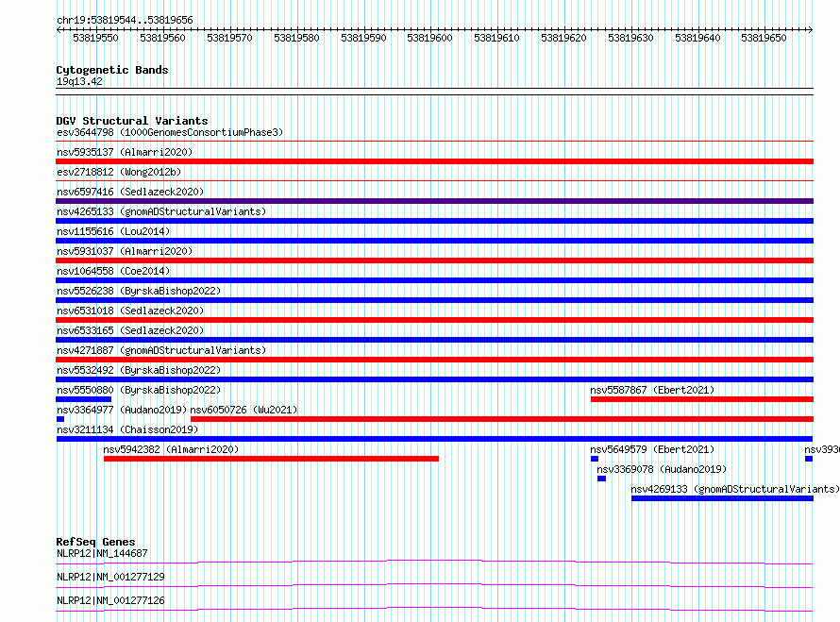Open nsv4269133 (gnomADStructuralVariants) label

735,489
